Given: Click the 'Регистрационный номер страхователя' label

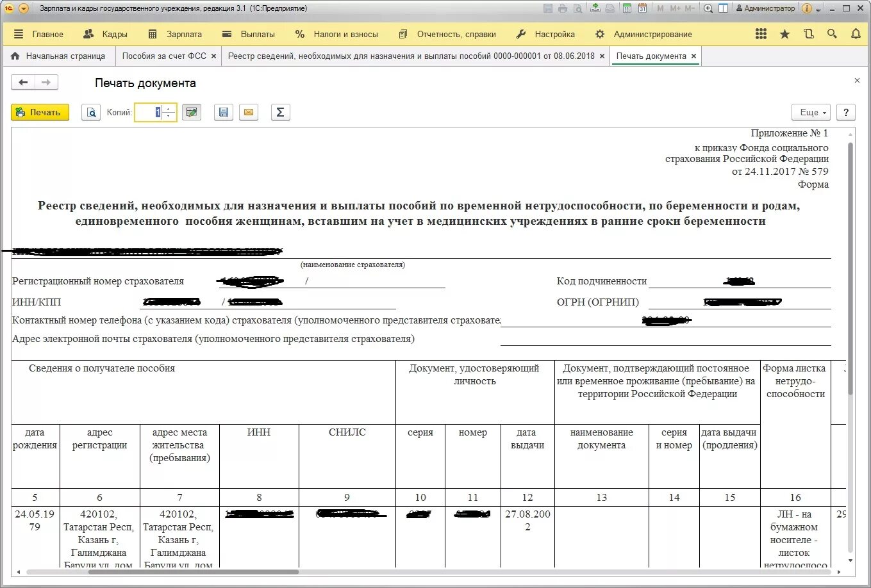Looking at the screenshot, I should coord(98,281).
